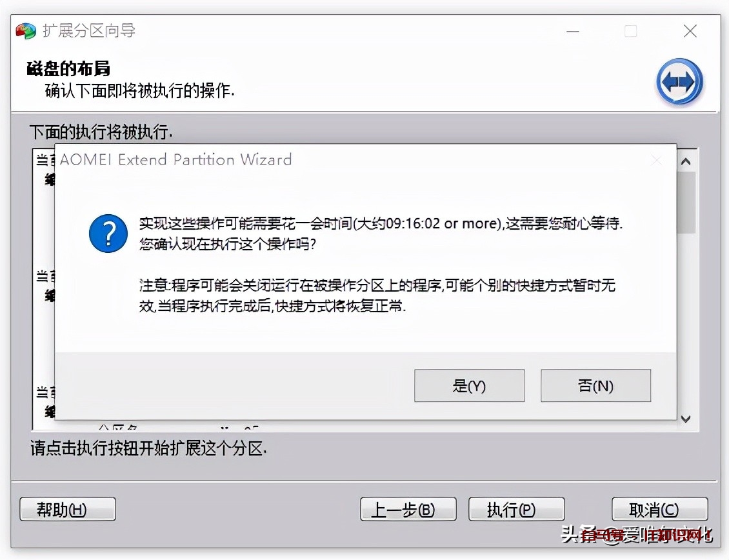The height and width of the screenshot is (560, 729).
Task: Go back with the 上一步(B) button
Action: [x=408, y=509]
